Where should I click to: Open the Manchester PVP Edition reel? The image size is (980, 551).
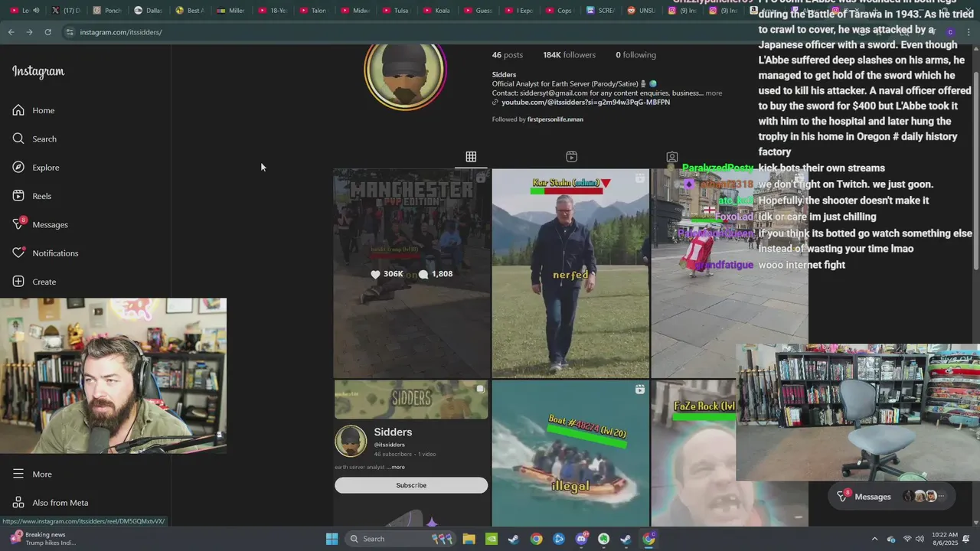[x=412, y=273]
